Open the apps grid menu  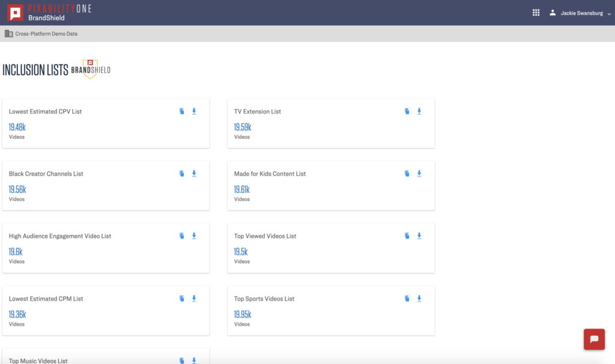(536, 13)
